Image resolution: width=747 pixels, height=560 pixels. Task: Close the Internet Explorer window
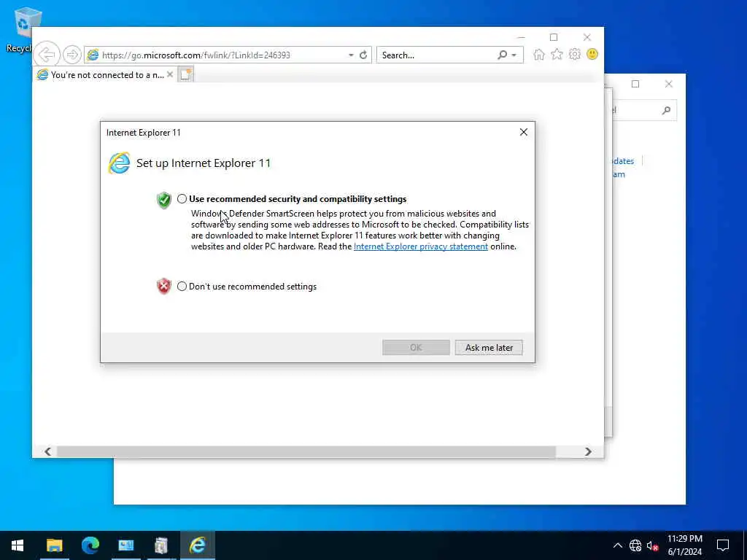pyautogui.click(x=587, y=37)
